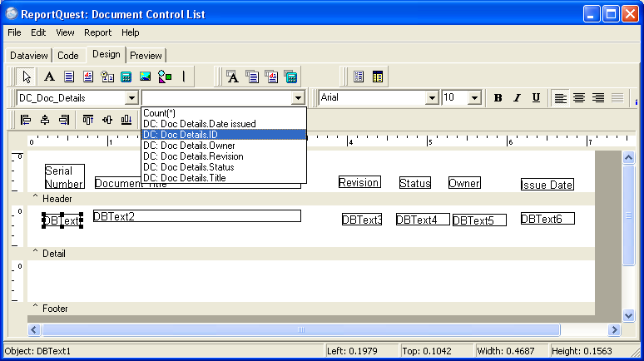
Task: Select the RichText component tool
Action: click(88, 77)
